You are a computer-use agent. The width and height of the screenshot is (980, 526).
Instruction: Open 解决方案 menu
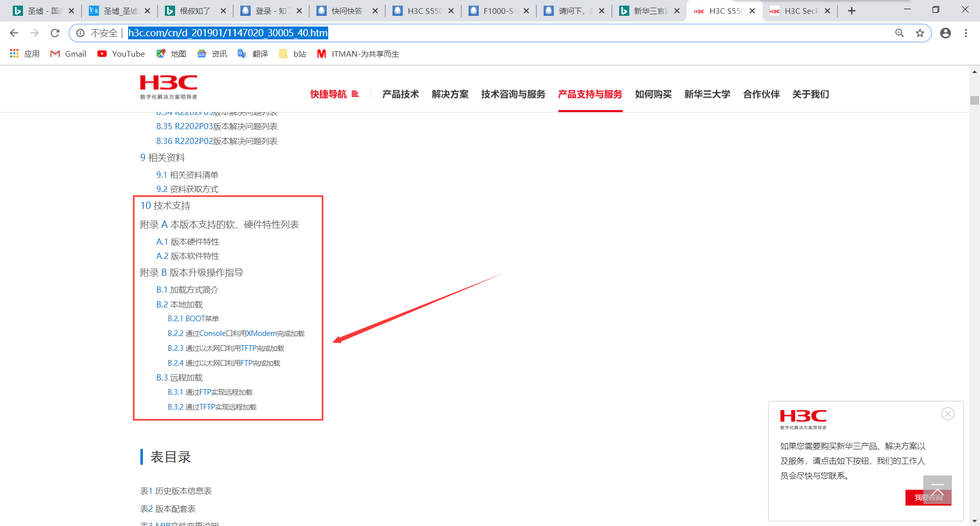tap(450, 94)
